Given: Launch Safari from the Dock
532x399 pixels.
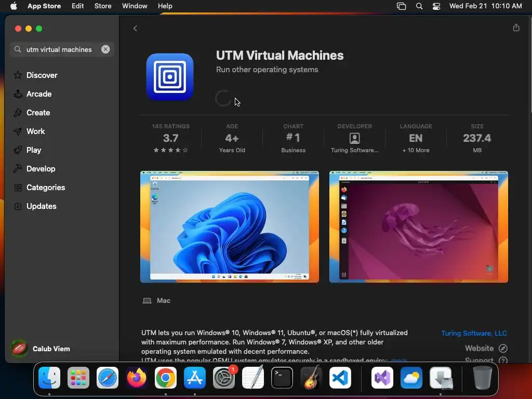Looking at the screenshot, I should [x=108, y=378].
